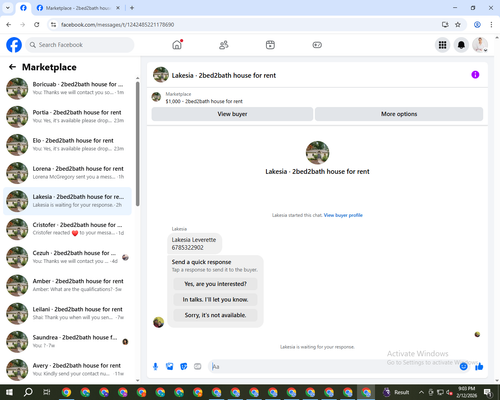
Task: Open the emoji picker in message box
Action: 463,367
